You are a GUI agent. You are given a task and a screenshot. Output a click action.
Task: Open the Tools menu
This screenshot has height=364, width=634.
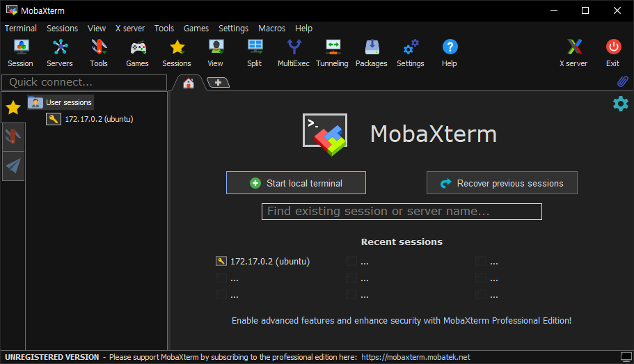click(x=164, y=29)
